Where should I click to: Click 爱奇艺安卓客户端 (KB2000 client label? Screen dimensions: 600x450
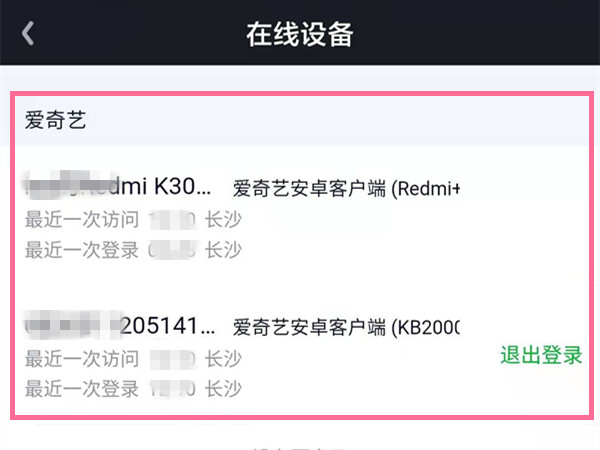346,326
